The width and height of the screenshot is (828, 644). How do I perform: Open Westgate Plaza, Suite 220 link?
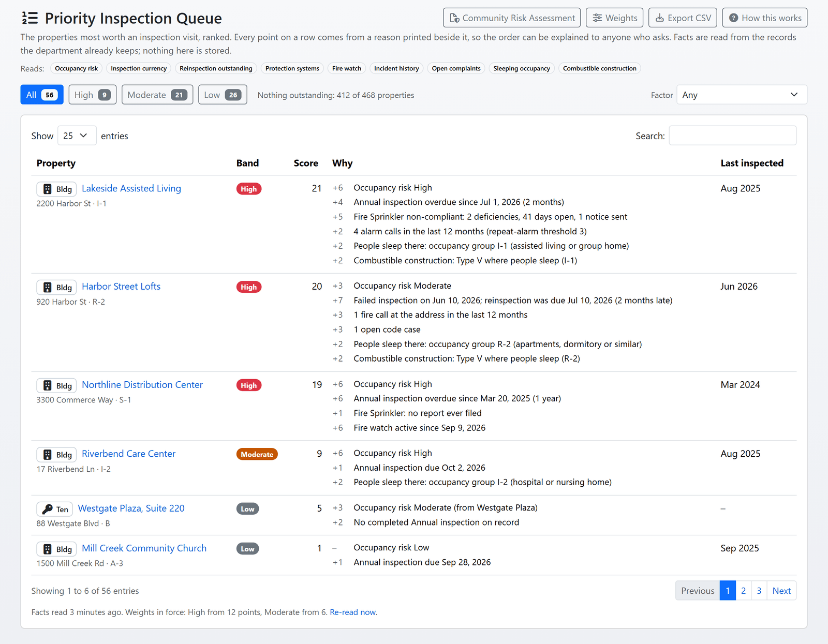coord(131,508)
